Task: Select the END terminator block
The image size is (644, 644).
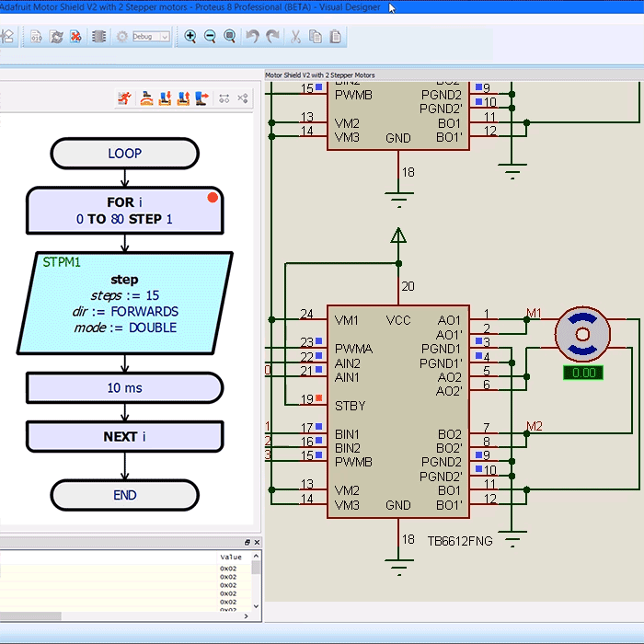Action: (125, 495)
